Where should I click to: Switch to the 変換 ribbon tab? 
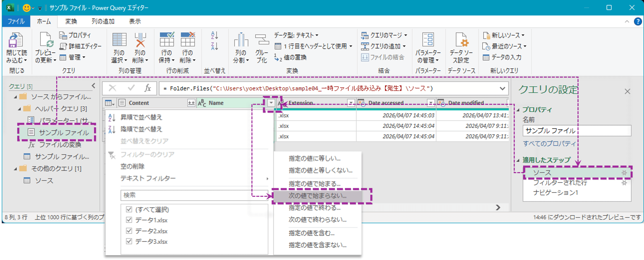point(71,21)
